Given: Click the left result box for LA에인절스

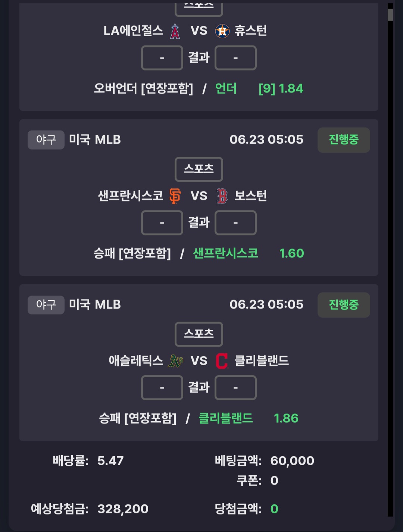Looking at the screenshot, I should [x=162, y=58].
